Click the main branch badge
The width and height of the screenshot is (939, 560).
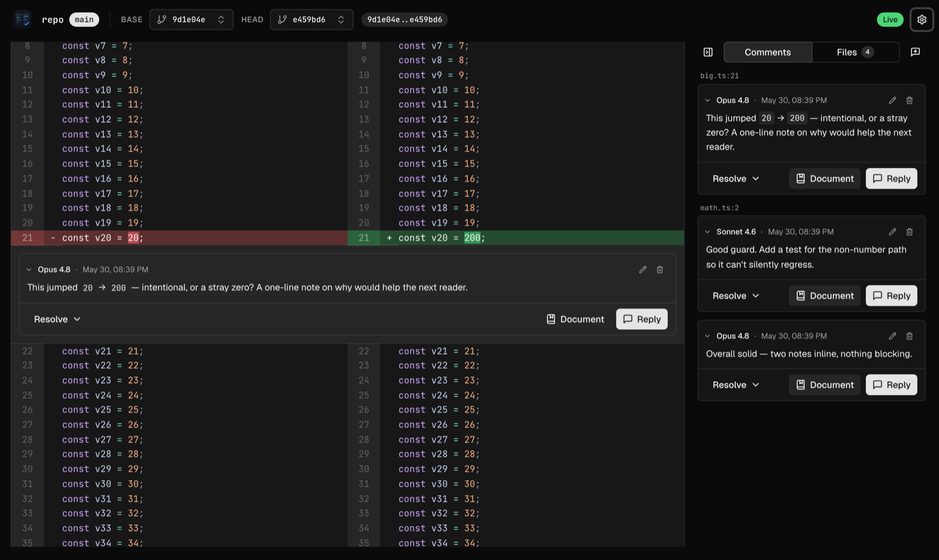pyautogui.click(x=84, y=19)
